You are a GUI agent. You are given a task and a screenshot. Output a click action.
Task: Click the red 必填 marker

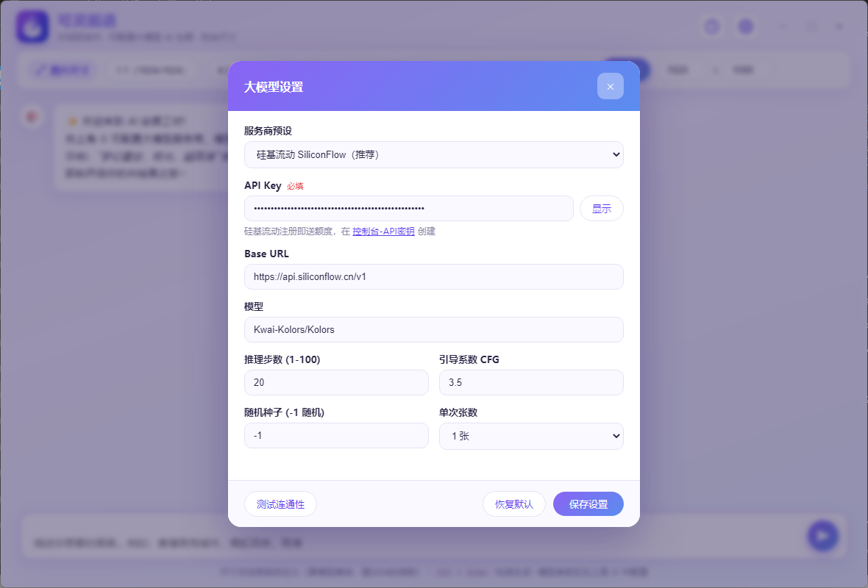tap(295, 187)
